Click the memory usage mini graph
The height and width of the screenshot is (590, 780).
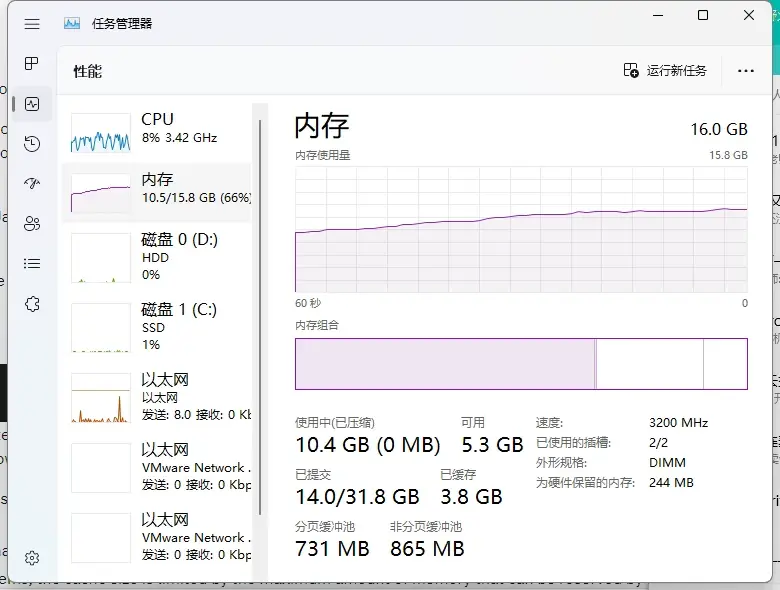(100, 193)
